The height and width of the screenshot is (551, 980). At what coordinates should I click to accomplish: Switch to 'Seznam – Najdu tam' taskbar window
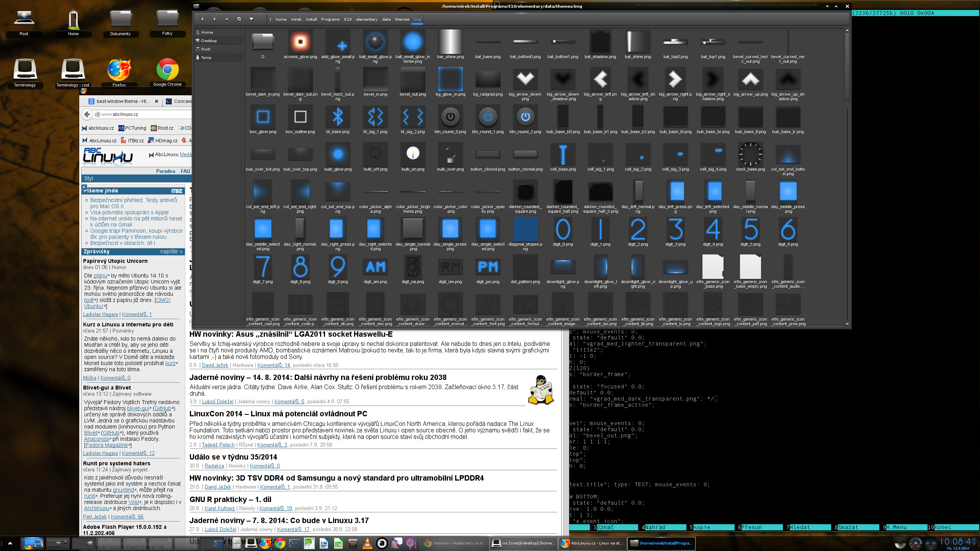454,543
